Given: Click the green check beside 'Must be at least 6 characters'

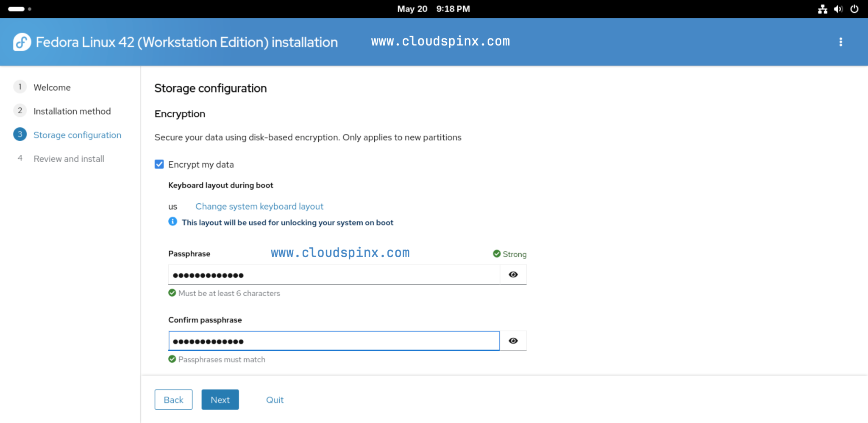Looking at the screenshot, I should coord(172,292).
